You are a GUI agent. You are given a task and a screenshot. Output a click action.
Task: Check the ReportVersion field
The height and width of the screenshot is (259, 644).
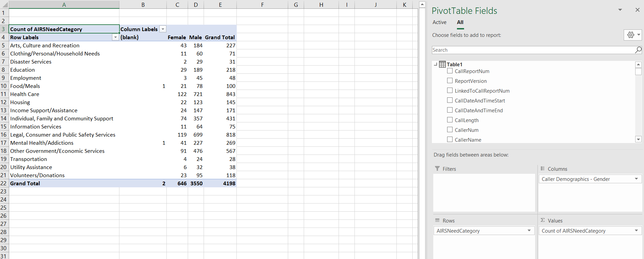(450, 81)
